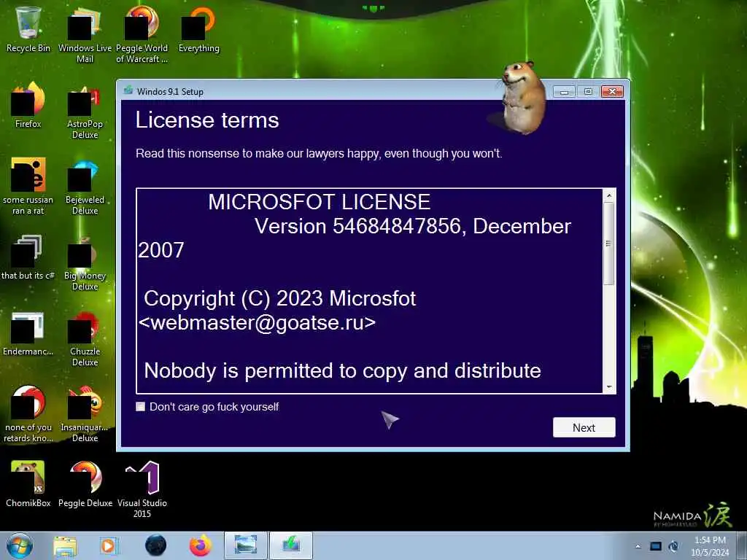This screenshot has height=560, width=747.
Task: Click the Next button in setup
Action: point(584,427)
